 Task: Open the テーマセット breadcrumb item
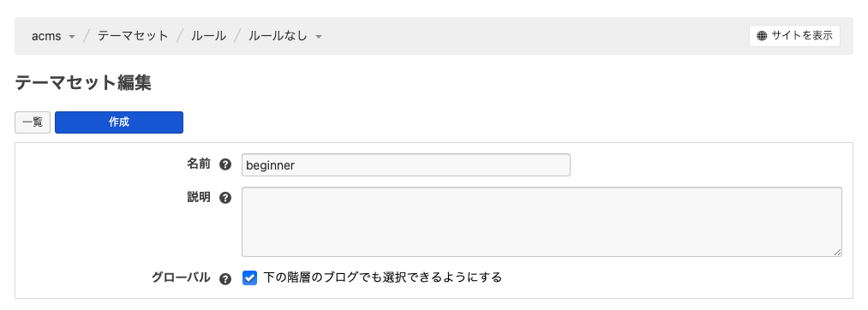pos(133,36)
